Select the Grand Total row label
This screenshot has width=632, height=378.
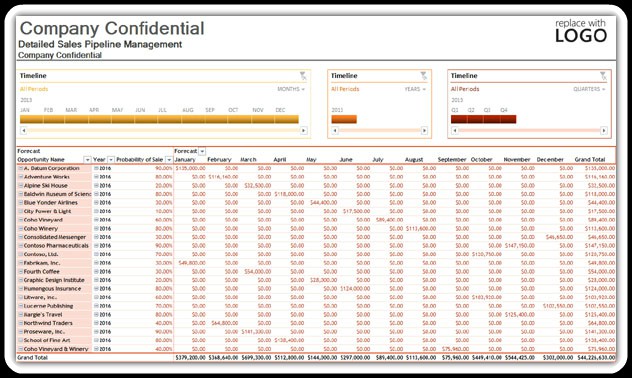[33, 357]
